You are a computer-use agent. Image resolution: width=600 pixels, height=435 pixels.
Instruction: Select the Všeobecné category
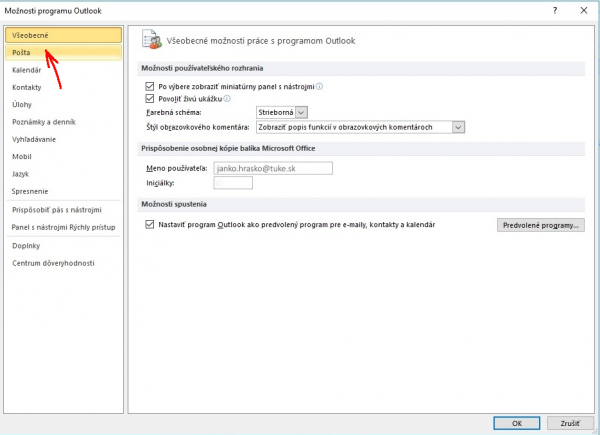[64, 35]
